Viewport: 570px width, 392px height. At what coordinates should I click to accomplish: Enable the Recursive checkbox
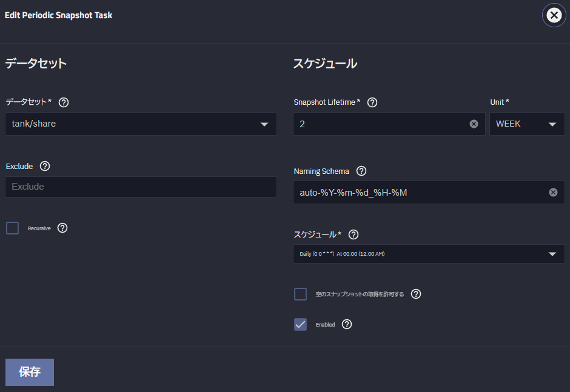12,228
